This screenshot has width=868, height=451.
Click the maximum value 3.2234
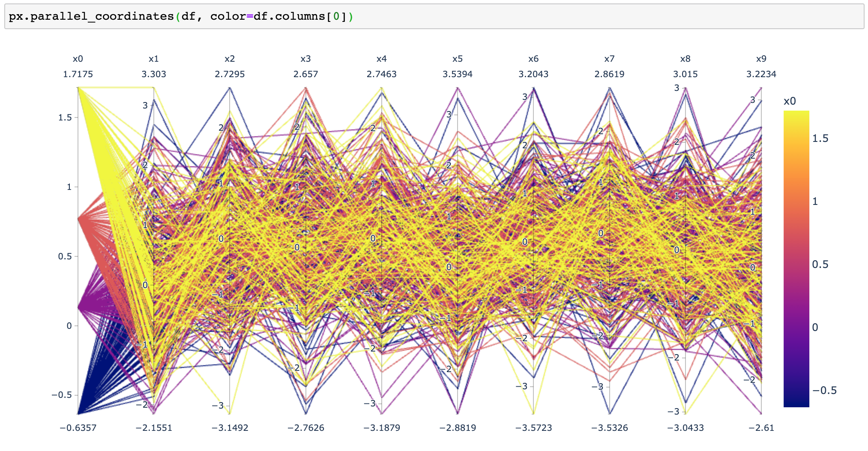(761, 74)
